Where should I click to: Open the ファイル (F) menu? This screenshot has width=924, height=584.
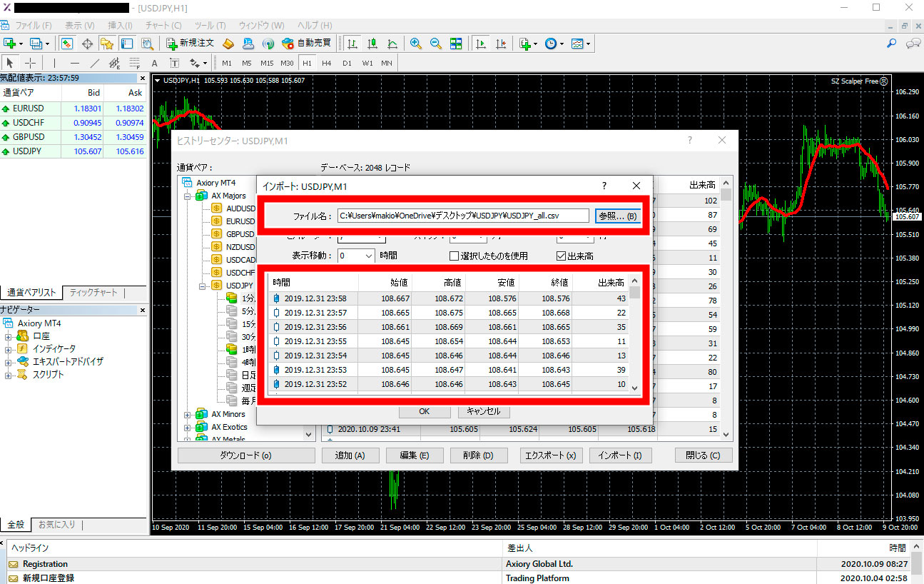click(33, 25)
